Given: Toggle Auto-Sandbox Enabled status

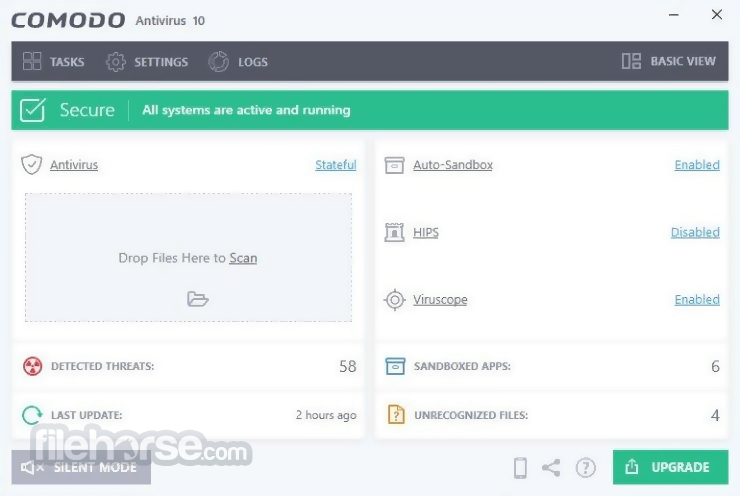Looking at the screenshot, I should (x=697, y=165).
